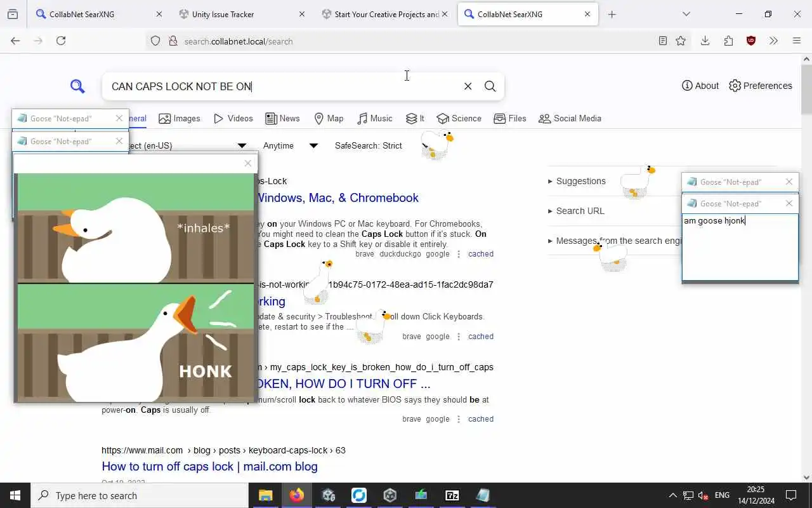Viewport: 812px width, 508px height.
Task: Open Firefox from taskbar
Action: click(x=296, y=495)
